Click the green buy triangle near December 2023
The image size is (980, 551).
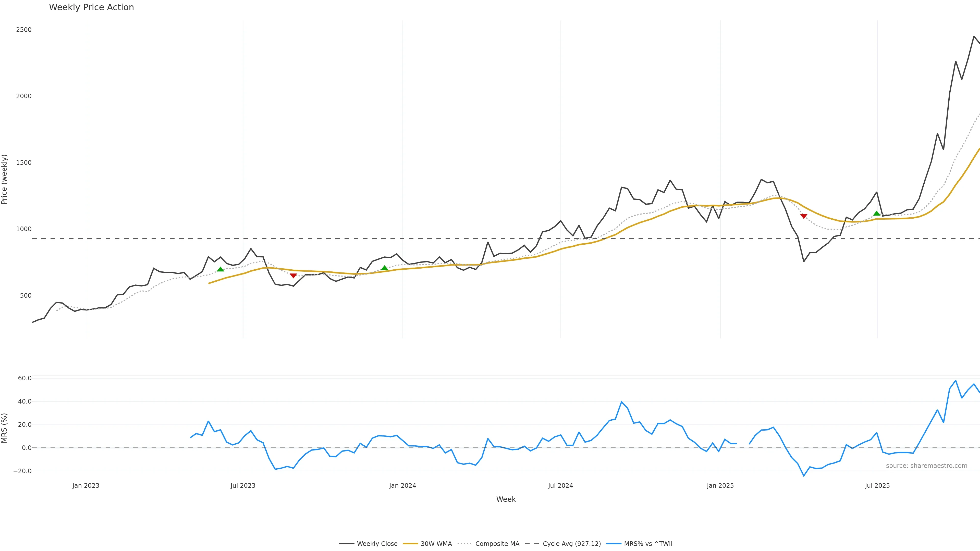coord(385,268)
